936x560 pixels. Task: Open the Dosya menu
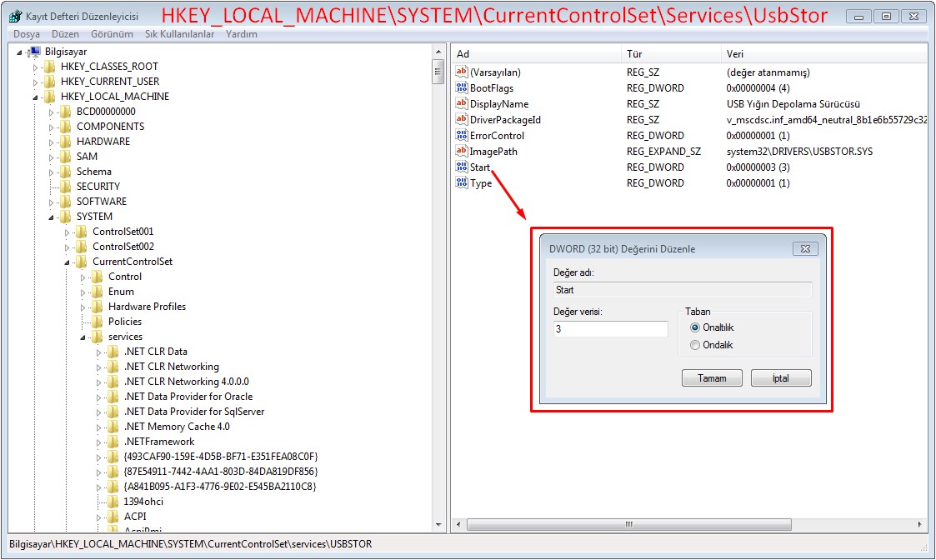[27, 34]
